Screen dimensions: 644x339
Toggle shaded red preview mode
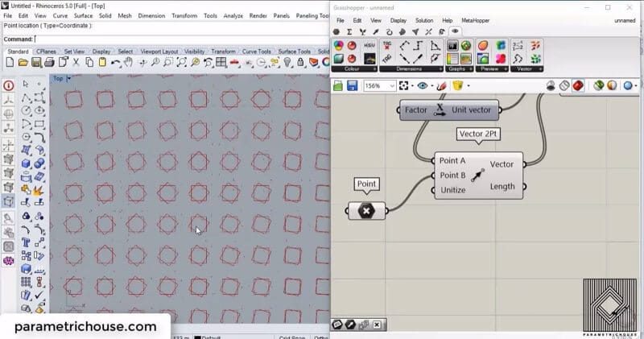[578, 86]
